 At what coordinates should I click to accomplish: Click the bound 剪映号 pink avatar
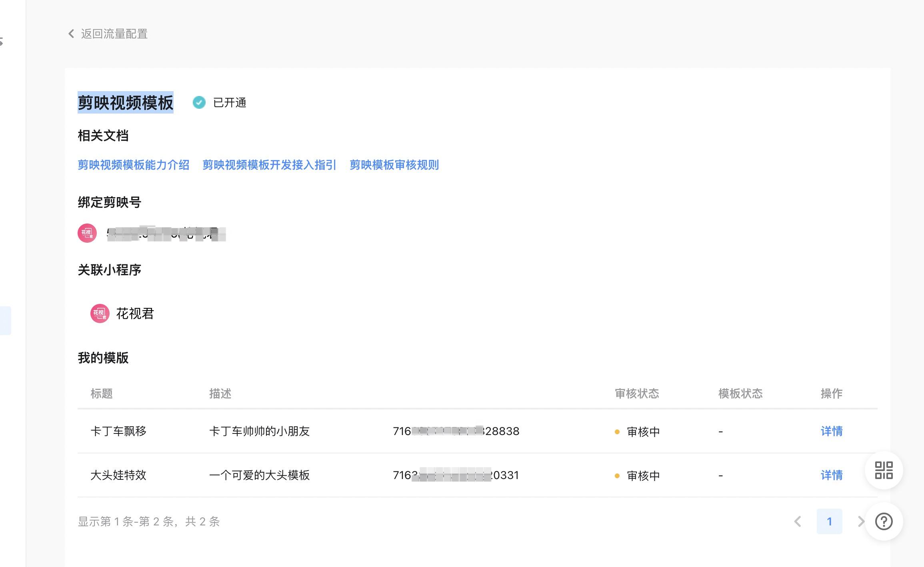(x=87, y=233)
